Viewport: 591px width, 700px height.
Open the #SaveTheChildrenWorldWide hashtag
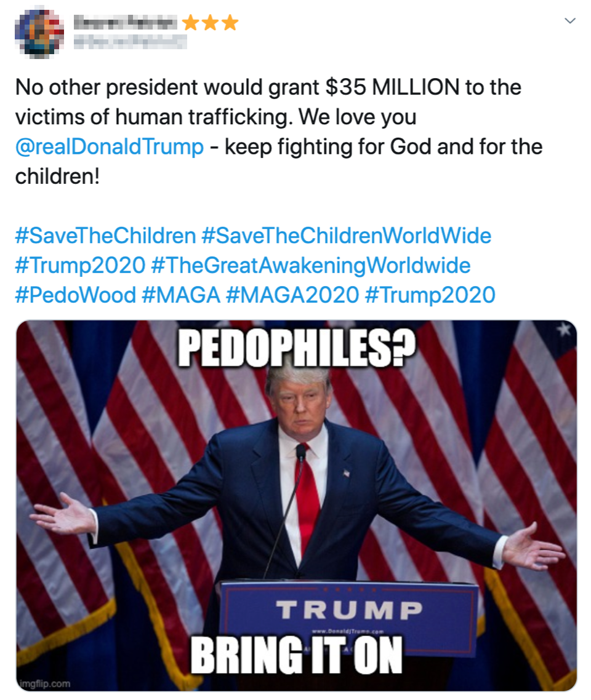(346, 235)
